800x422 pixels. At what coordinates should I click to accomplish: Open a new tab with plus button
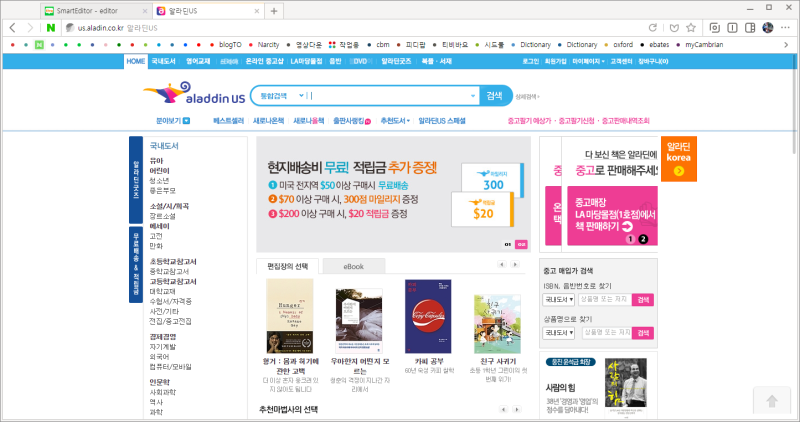[274, 11]
